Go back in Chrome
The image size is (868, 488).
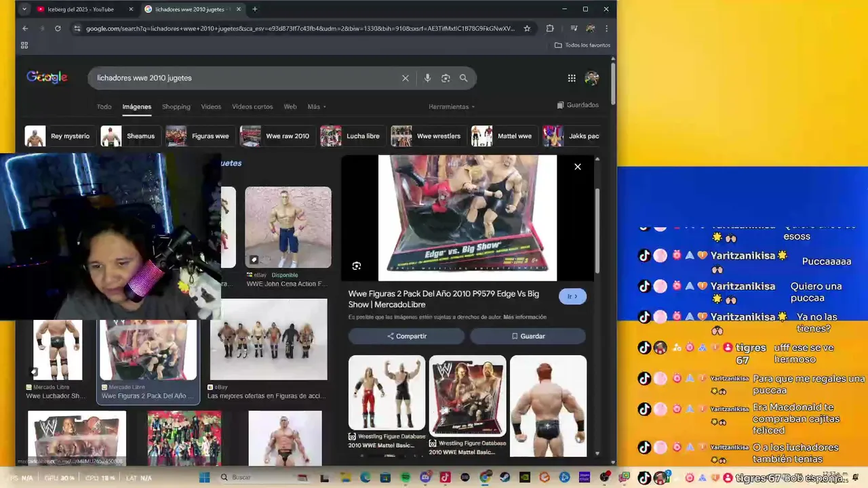(25, 28)
